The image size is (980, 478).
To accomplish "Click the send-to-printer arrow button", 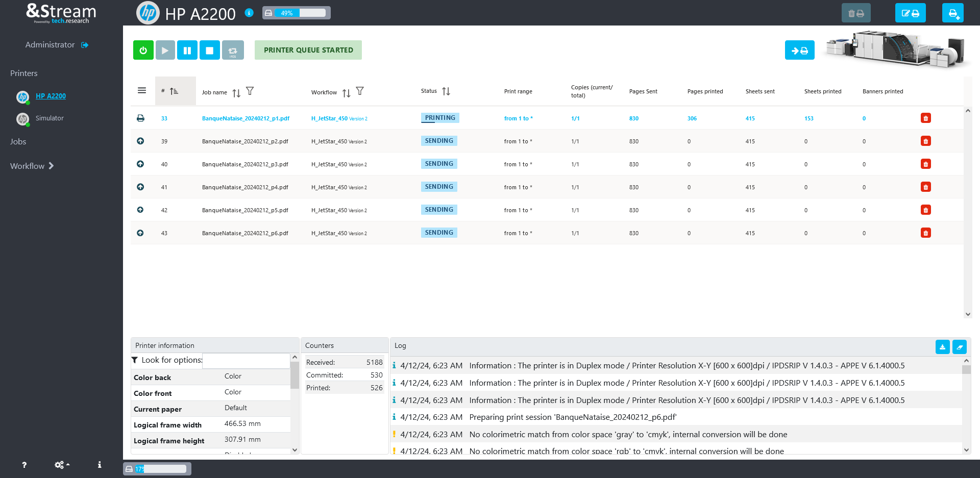I will pos(799,51).
